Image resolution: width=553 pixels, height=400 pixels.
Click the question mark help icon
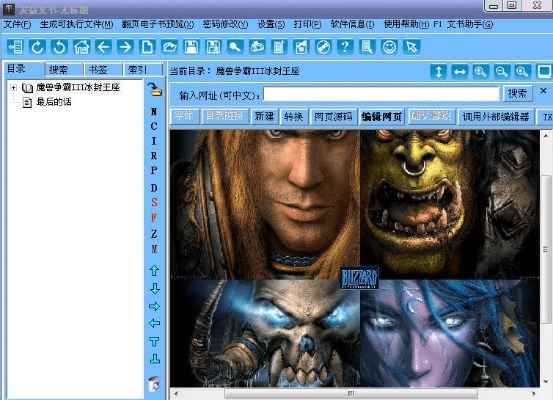coord(345,47)
